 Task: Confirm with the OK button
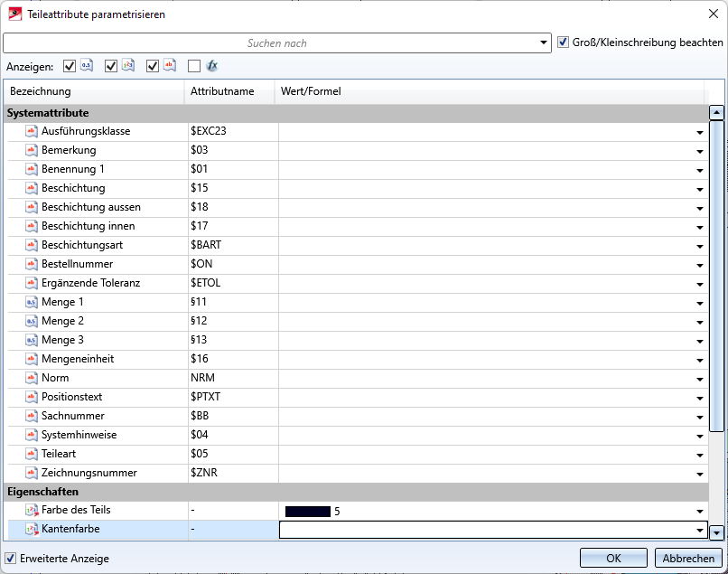pyautogui.click(x=613, y=558)
